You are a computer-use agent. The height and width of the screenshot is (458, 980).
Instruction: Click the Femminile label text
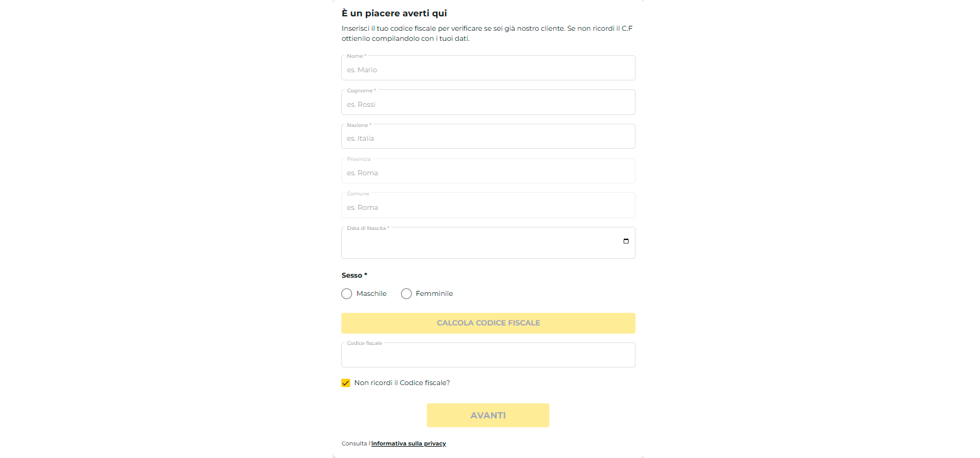point(434,293)
